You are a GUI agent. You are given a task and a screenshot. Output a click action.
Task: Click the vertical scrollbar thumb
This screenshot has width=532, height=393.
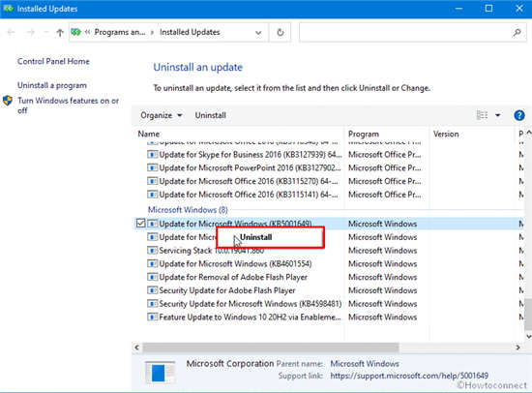(x=527, y=315)
